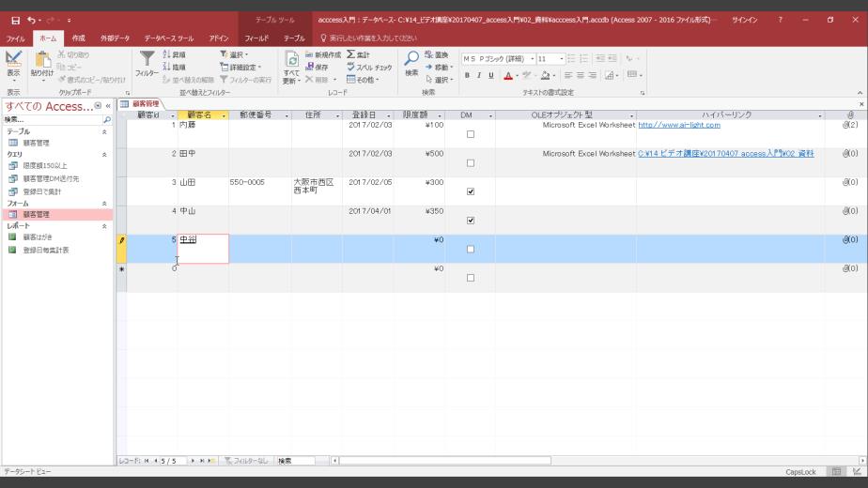868x488 pixels.
Task: Toggle DM checkbox for 田中
Action: 471,162
